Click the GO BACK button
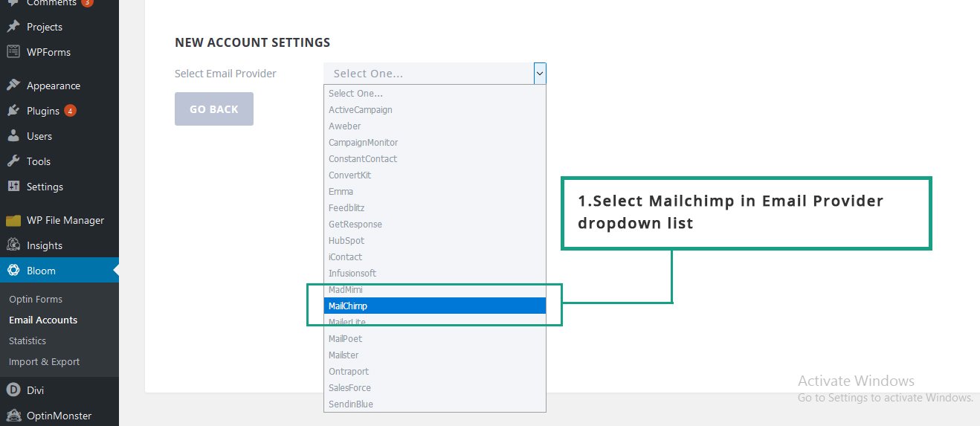The image size is (980, 426). click(214, 109)
